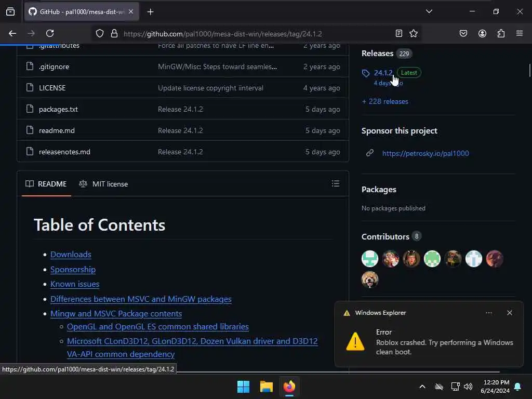The height and width of the screenshot is (399, 532).
Task: Open release 24.1.2 link
Action: (383, 73)
